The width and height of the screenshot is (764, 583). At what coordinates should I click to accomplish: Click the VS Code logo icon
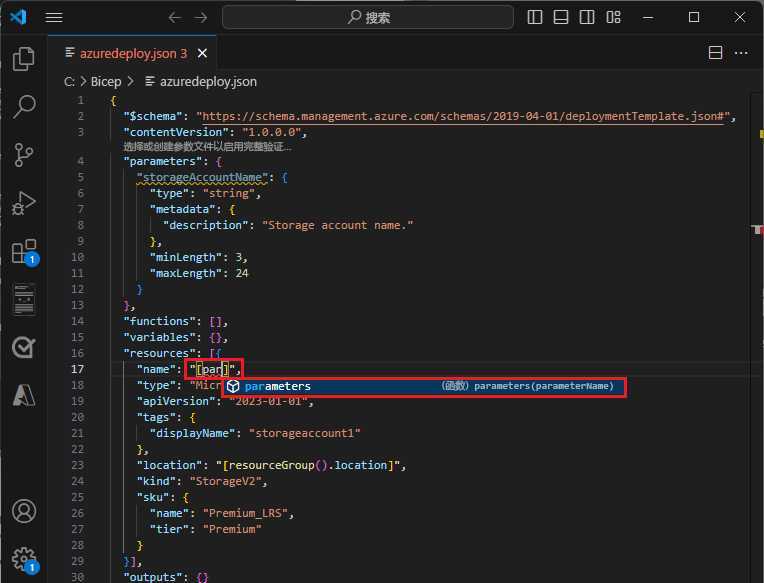pos(19,18)
